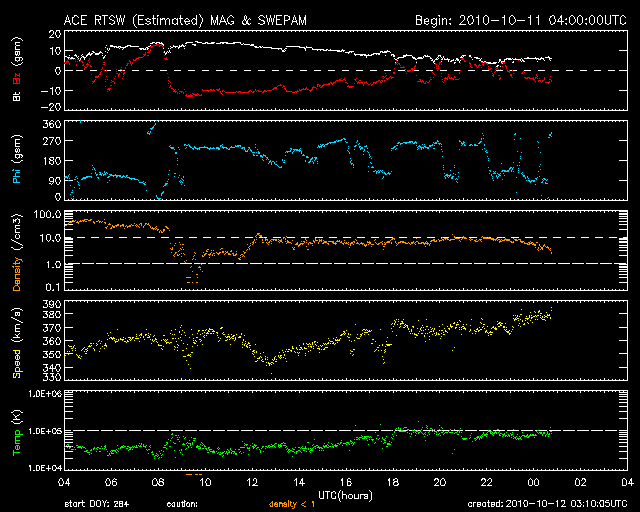
Task: Click the '360' value on the Phi axis
Action: pyautogui.click(x=52, y=124)
